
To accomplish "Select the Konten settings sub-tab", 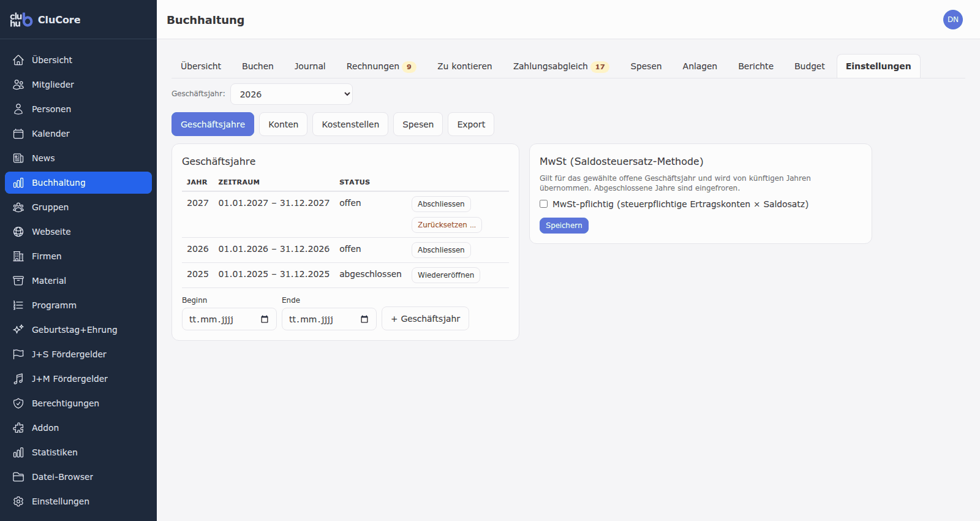I will tap(284, 124).
